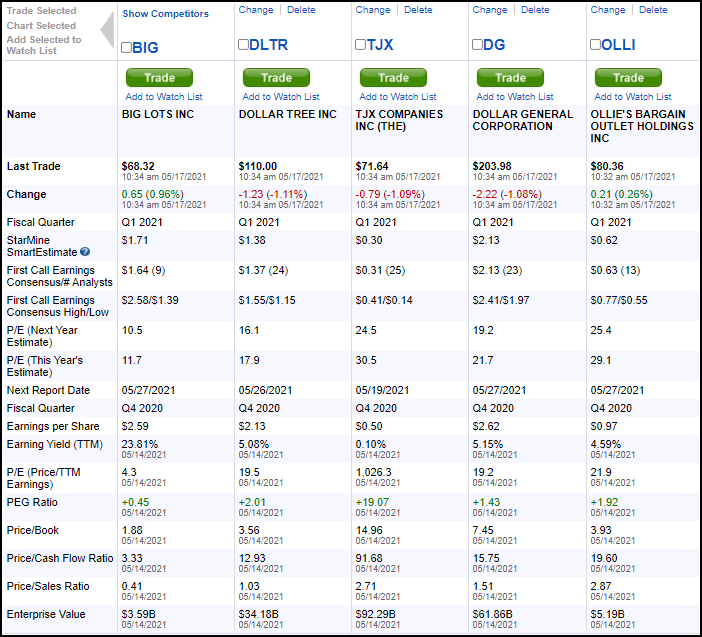702x637 pixels.
Task: Click OLLI change 0.21 (0.26%)
Action: [x=621, y=194]
